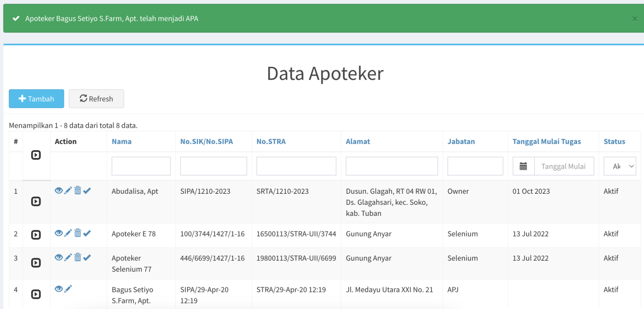The image size is (644, 309).
Task: Sort by Tanggal Mulai Tugas column
Action: tap(546, 141)
